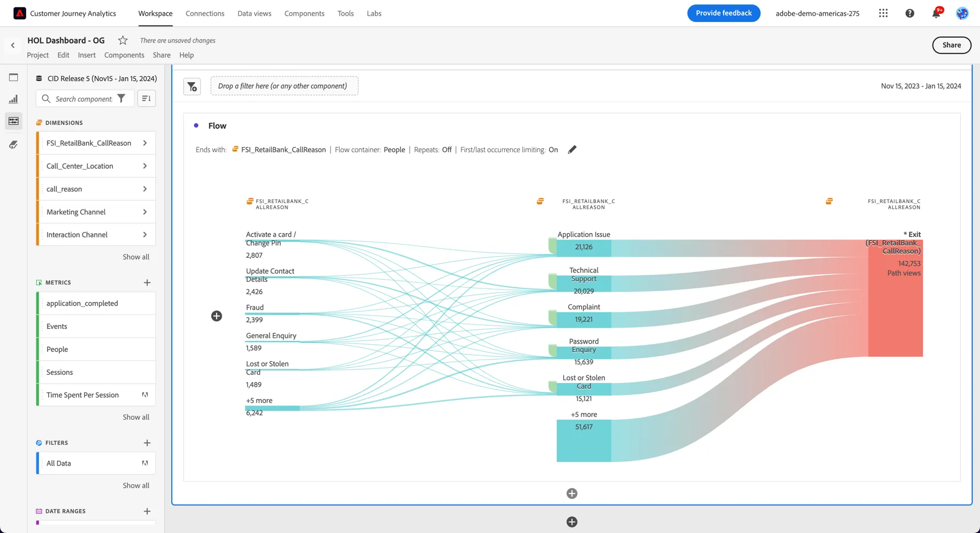Screen dimensions: 980x533
Task: Show all metrics link
Action: coord(136,417)
